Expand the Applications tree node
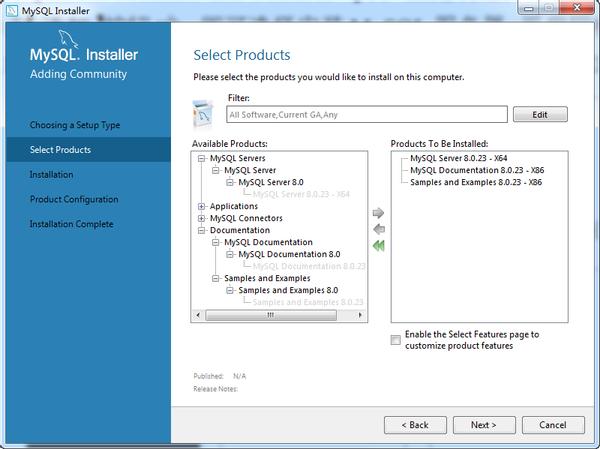 click(201, 207)
